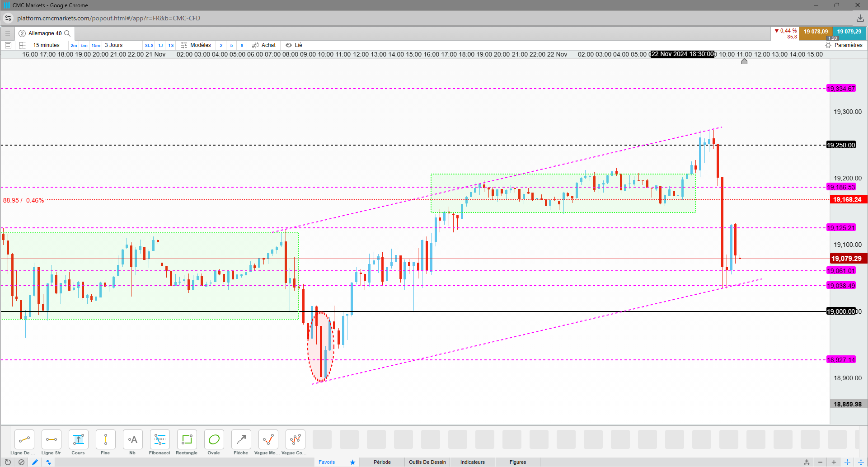
Task: Toggle the blue pencil drawing mode
Action: pos(35,462)
